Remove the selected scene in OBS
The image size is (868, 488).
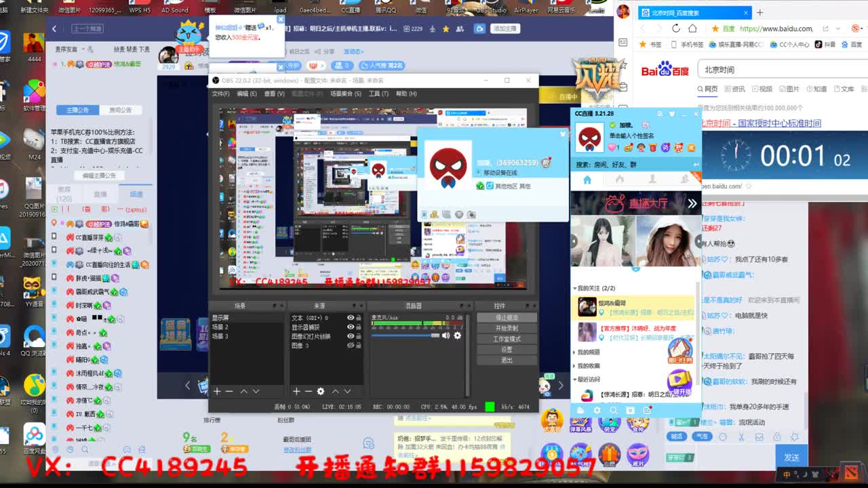coord(229,391)
